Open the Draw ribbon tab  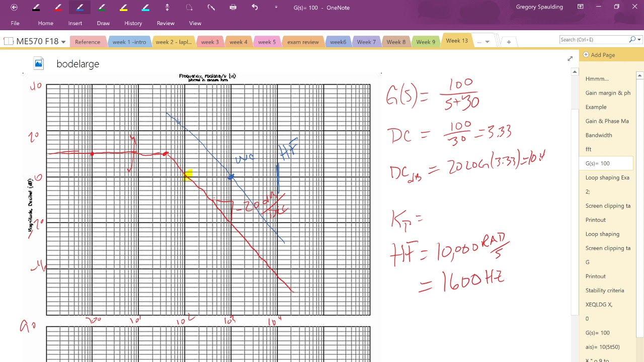coord(103,23)
